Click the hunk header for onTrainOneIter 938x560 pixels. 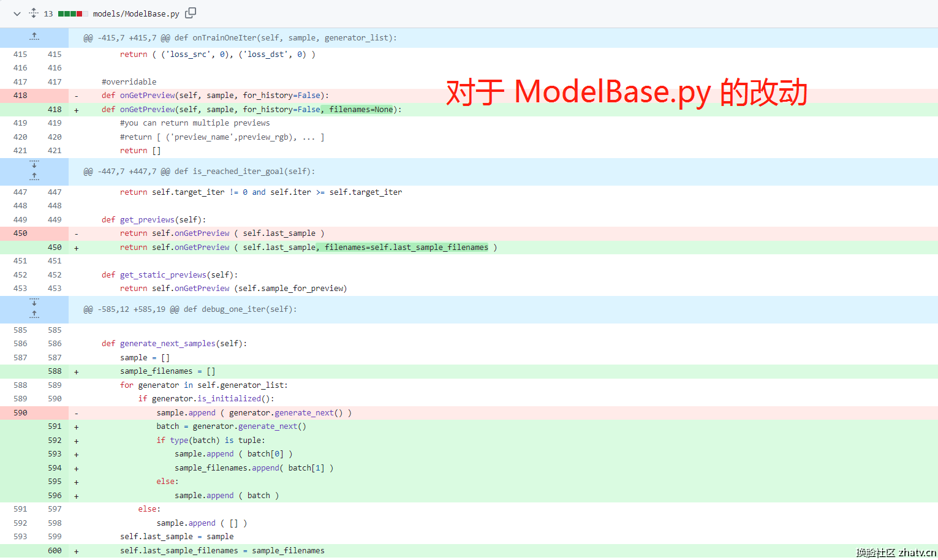coord(240,38)
